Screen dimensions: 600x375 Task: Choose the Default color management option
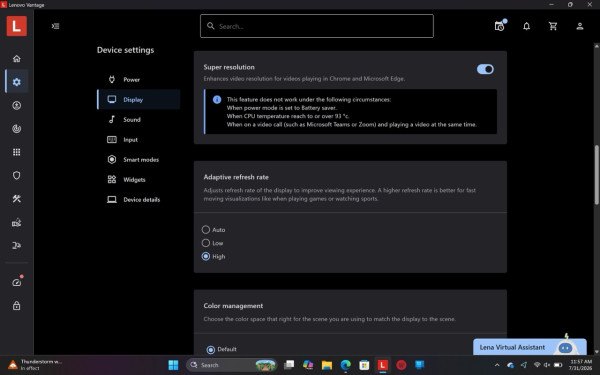[210, 349]
